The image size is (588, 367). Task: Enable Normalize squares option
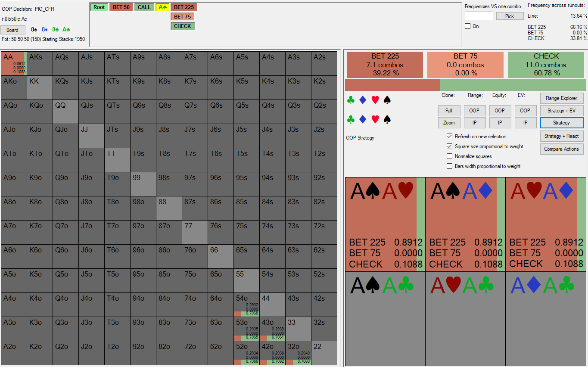pyautogui.click(x=450, y=156)
